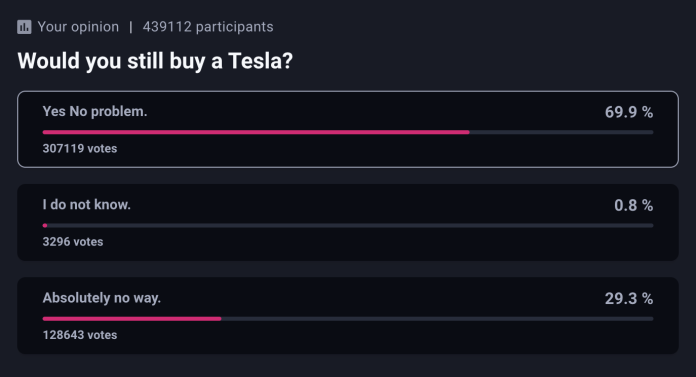Click the 'Would you still buy a Tesla?' heading
Screen dimensions: 696x377
tap(155, 61)
